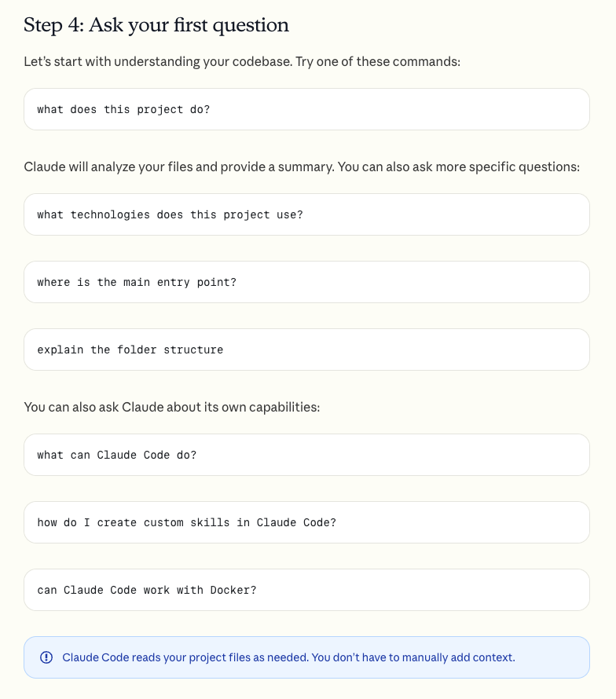Click the 'Step 4: Ask your first question' heading
This screenshot has width=616, height=699.
tap(156, 25)
